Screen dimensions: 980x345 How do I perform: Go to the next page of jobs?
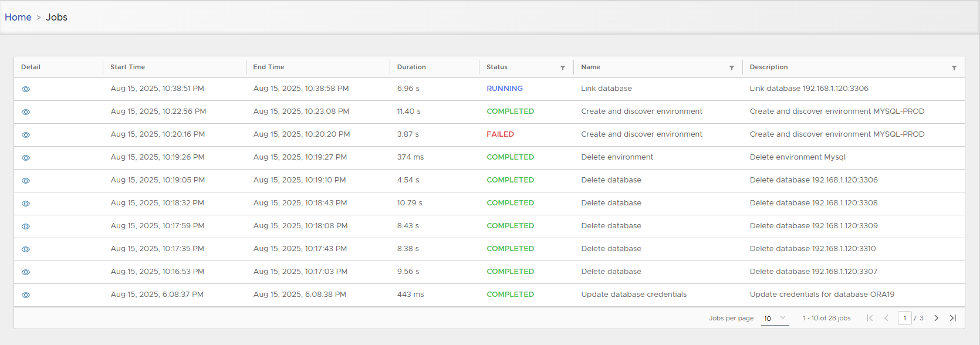point(936,318)
